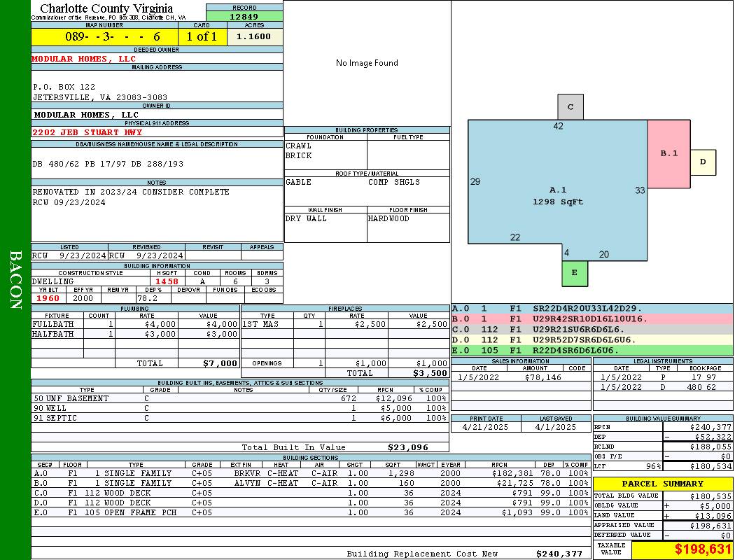735x560 pixels.
Task: Select the E.0 green sketch legend row
Action: coord(591,350)
